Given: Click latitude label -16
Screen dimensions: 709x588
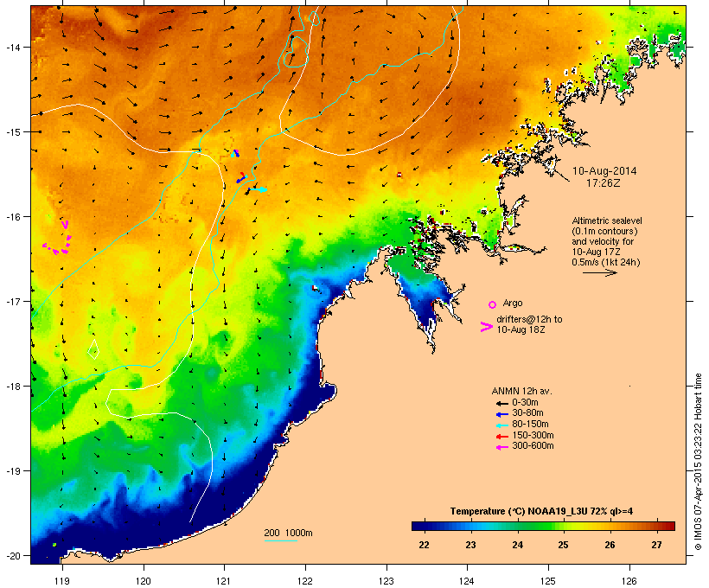Looking at the screenshot, I should coord(12,217).
